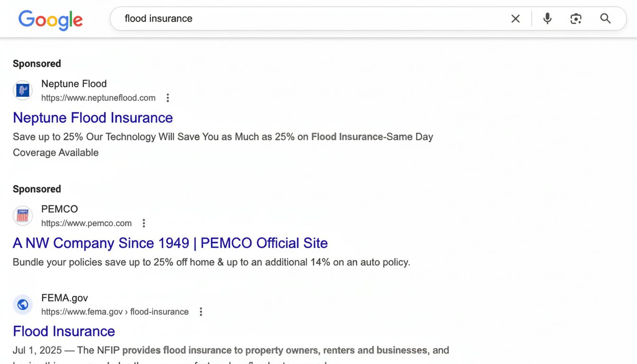637x364 pixels.
Task: Open the three-dot menu for FEMA.gov result
Action: [x=200, y=311]
